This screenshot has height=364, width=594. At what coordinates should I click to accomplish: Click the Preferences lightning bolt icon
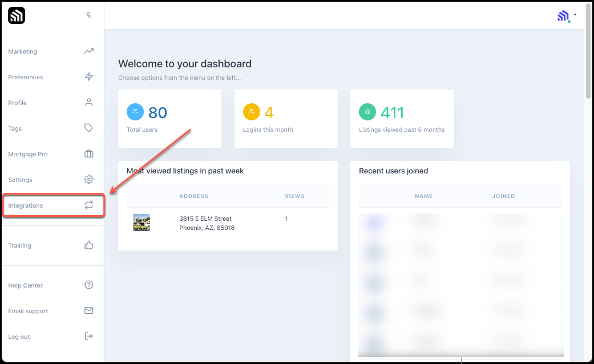pyautogui.click(x=88, y=77)
